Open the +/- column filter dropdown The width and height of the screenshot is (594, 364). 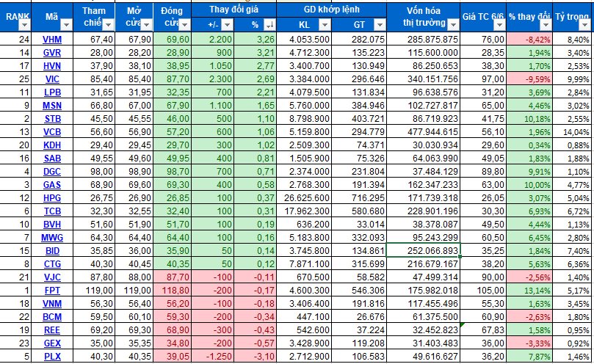tap(227, 25)
